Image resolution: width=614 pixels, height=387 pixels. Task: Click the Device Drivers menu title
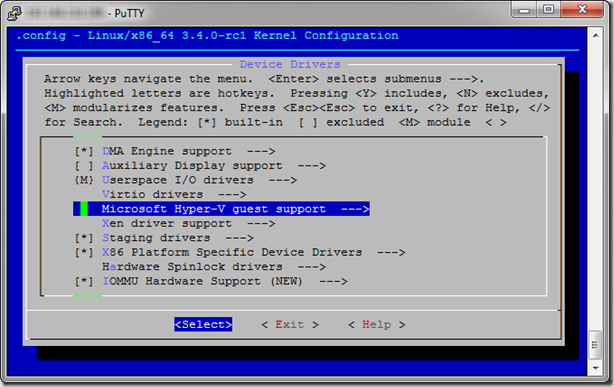pyautogui.click(x=290, y=64)
